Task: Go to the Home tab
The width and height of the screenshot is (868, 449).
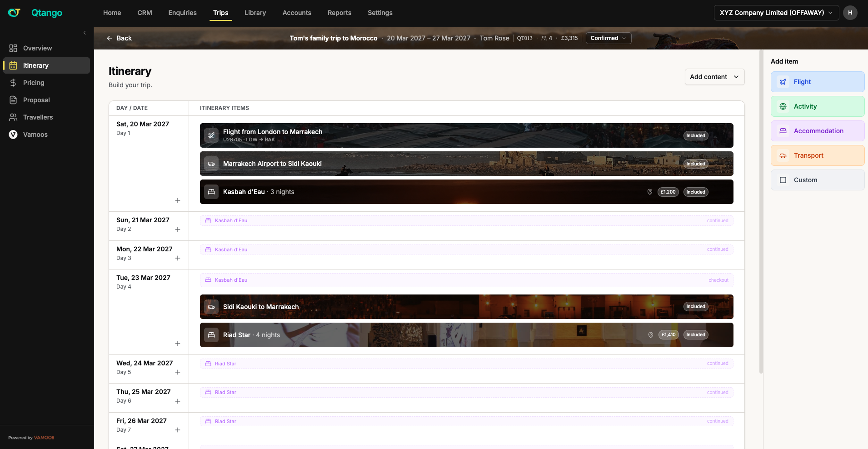Action: tap(112, 13)
